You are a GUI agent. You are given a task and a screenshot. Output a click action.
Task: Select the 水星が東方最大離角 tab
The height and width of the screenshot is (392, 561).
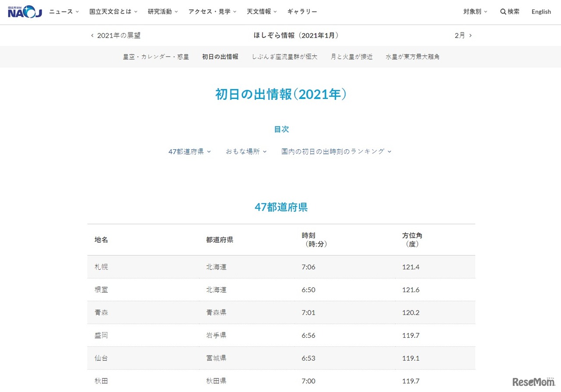pos(413,57)
